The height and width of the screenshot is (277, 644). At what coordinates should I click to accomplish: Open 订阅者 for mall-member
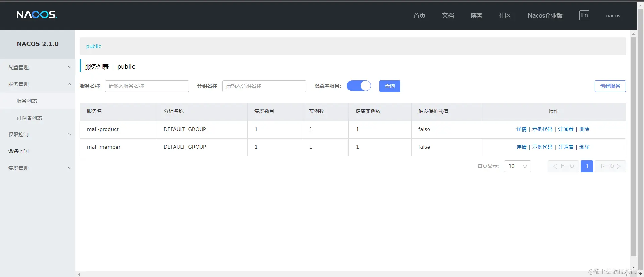566,147
